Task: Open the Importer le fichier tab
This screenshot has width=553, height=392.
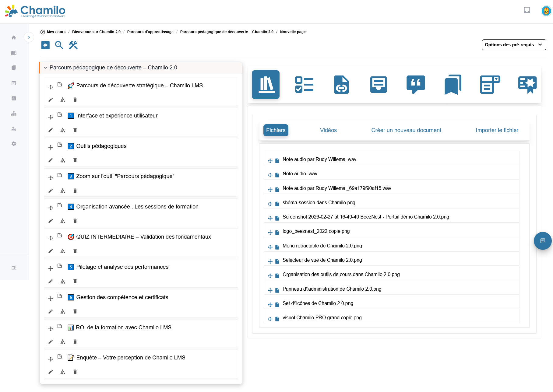Action: [497, 130]
